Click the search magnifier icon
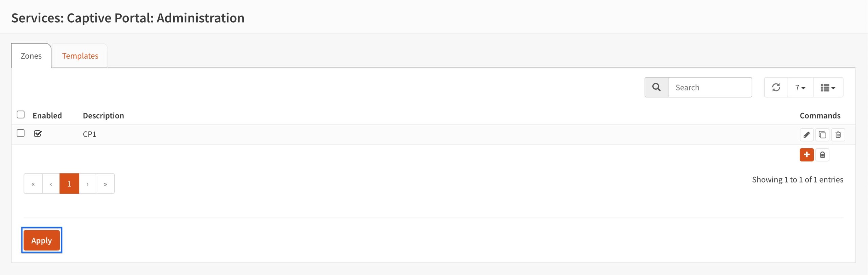 point(656,87)
